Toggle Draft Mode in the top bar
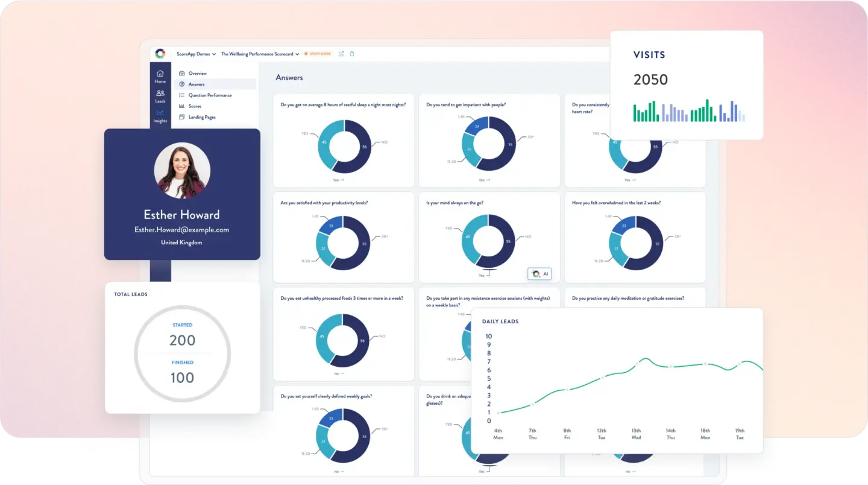The image size is (868, 485). point(319,54)
